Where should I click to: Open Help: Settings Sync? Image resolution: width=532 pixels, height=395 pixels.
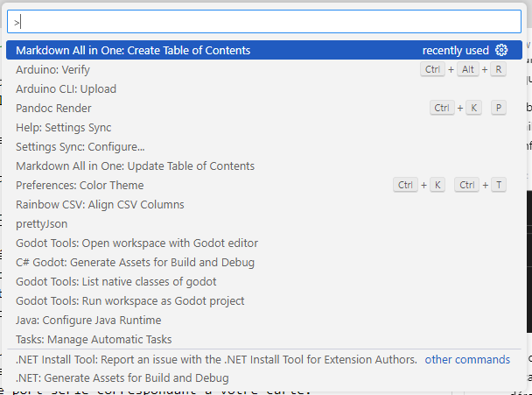coord(63,128)
